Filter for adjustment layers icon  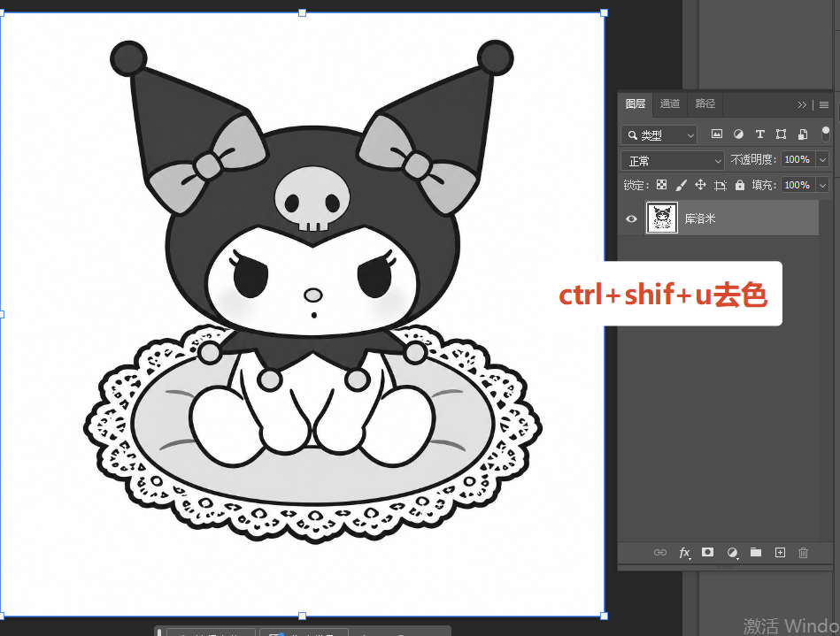738,134
